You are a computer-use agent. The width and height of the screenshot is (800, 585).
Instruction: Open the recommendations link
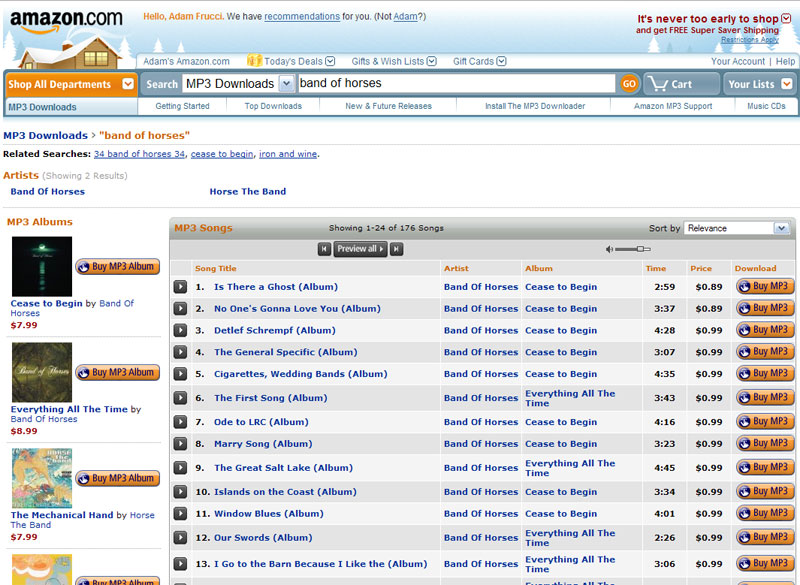(x=302, y=16)
